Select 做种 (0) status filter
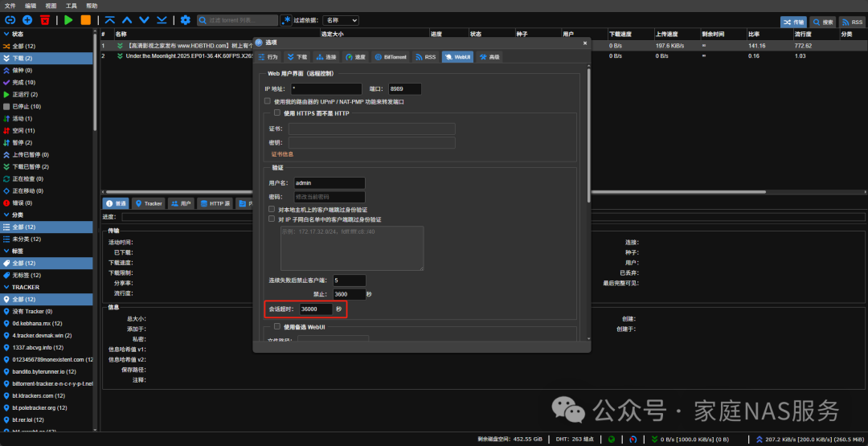Screen dimensions: 868x446 point(47,70)
